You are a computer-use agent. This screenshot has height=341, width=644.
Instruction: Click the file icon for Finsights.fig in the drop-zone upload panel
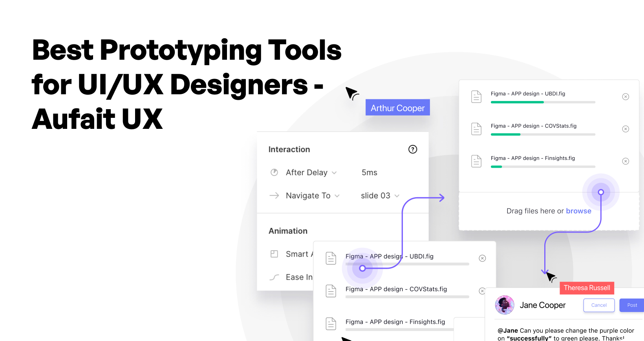[476, 161]
